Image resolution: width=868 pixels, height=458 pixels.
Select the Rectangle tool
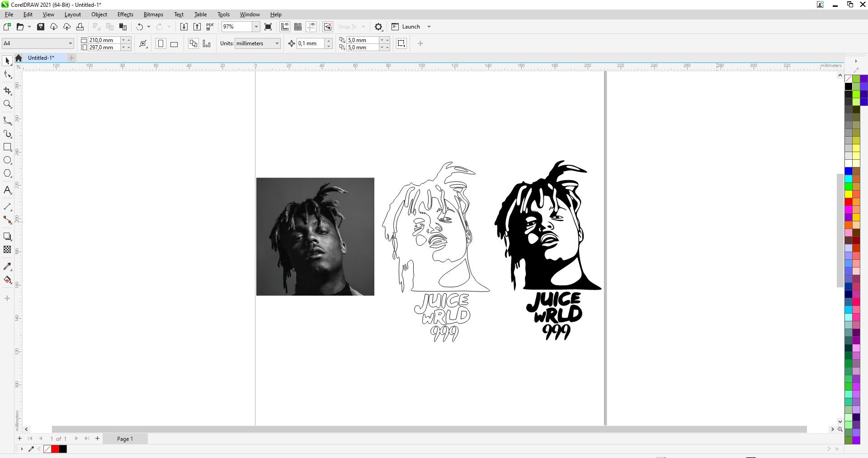pos(7,147)
